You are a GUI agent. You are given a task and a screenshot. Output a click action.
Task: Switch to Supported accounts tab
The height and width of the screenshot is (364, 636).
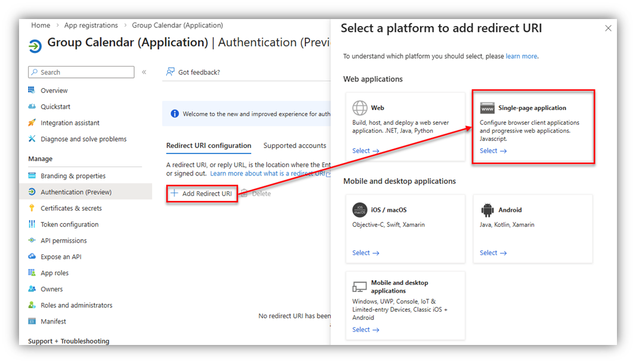[294, 145]
